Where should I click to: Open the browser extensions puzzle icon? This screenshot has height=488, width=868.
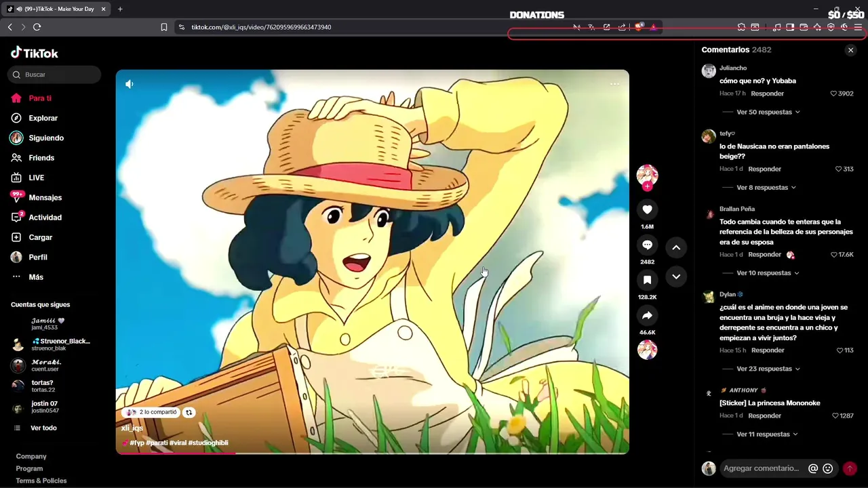pos(742,27)
